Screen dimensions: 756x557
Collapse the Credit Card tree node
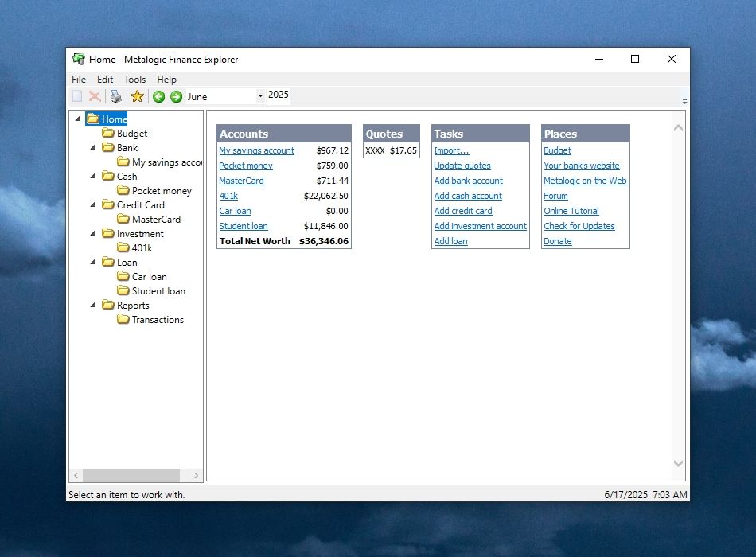[93, 205]
